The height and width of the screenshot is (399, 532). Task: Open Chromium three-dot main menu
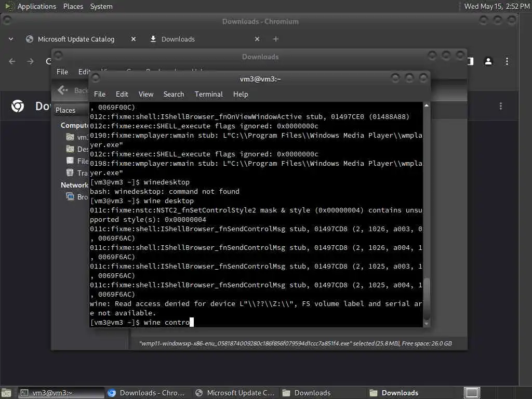click(507, 61)
